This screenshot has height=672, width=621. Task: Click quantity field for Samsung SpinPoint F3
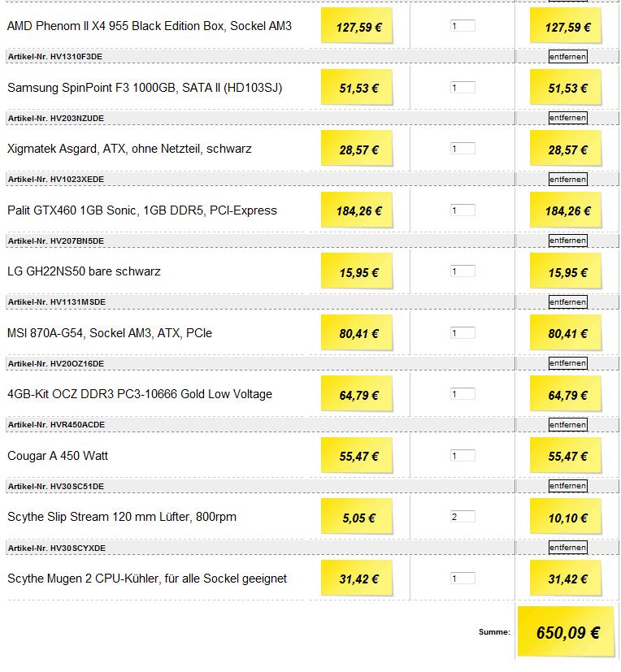click(462, 88)
